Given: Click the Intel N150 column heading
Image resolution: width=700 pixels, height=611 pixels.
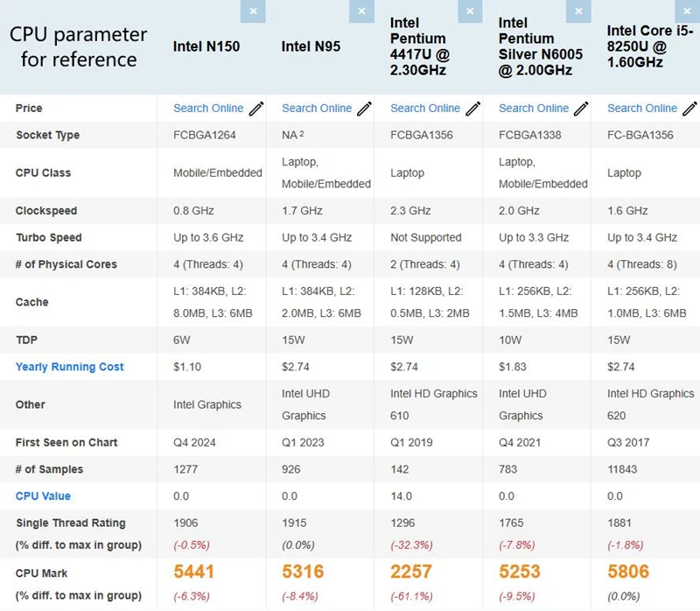Looking at the screenshot, I should coord(206,46).
